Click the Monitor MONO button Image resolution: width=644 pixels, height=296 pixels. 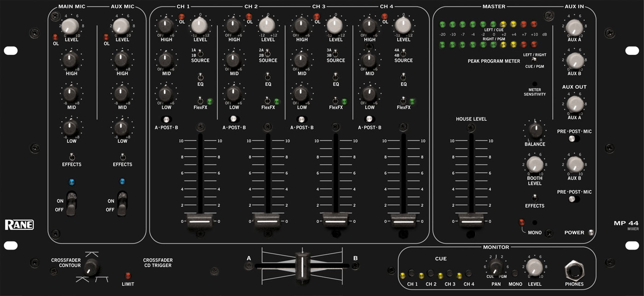coord(515,273)
